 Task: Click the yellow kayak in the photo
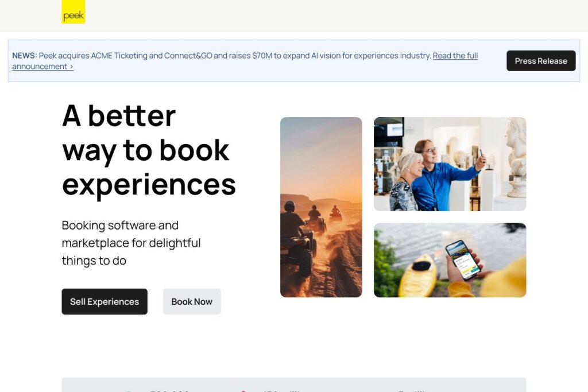tap(417, 275)
